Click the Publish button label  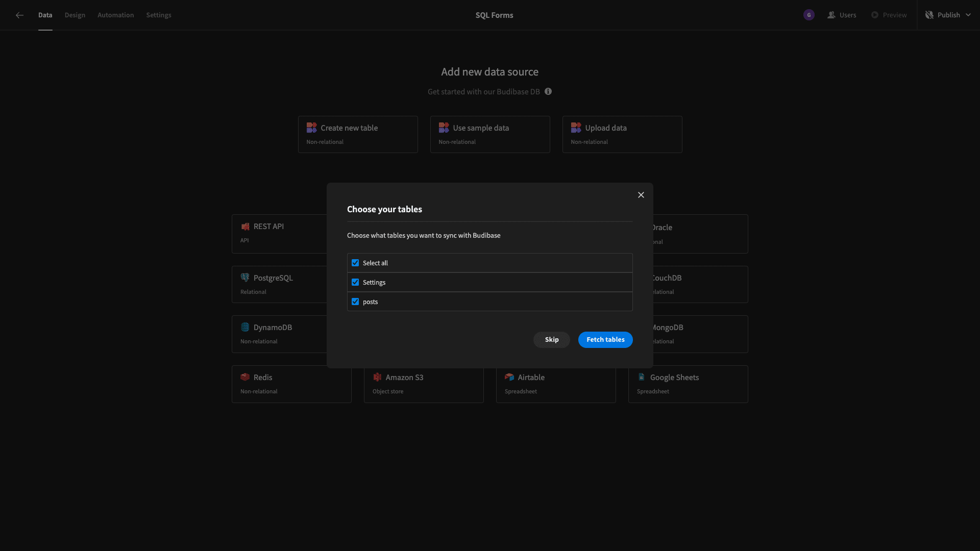(x=948, y=15)
